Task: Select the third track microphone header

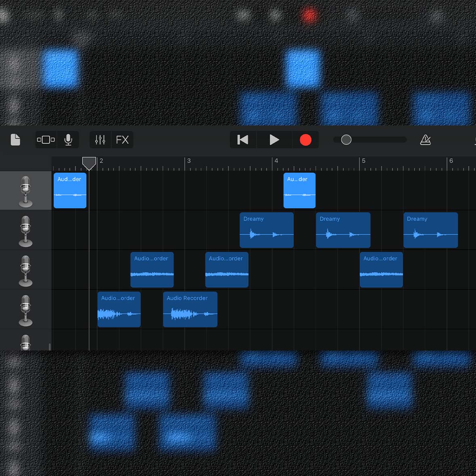Action: pyautogui.click(x=25, y=270)
